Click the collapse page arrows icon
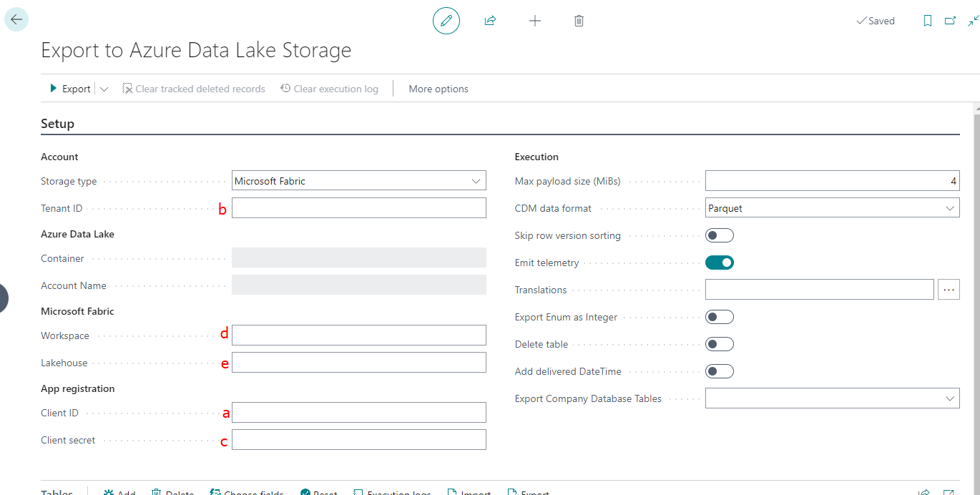The height and width of the screenshot is (495, 980). point(973,21)
